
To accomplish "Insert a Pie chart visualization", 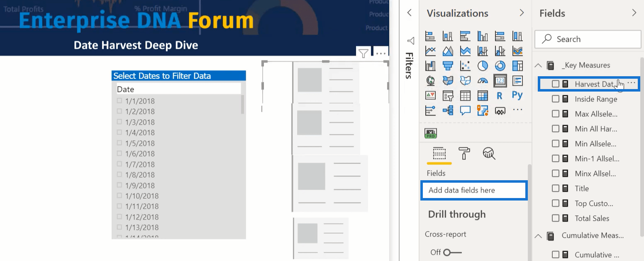I will click(483, 66).
